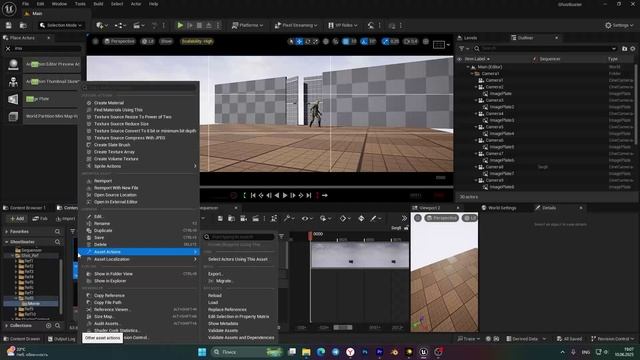The image size is (640, 360).
Task: Click the viewport Show button
Action: [x=166, y=41]
